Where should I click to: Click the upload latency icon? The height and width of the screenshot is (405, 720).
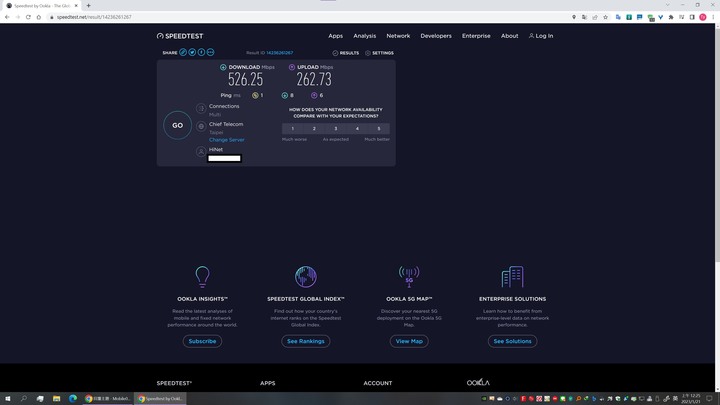point(314,96)
